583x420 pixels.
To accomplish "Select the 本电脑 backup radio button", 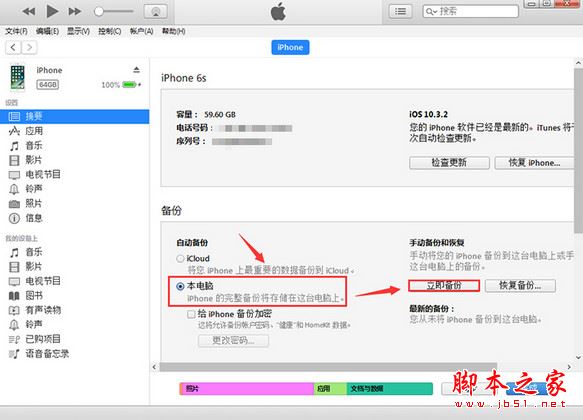I will tap(180, 286).
